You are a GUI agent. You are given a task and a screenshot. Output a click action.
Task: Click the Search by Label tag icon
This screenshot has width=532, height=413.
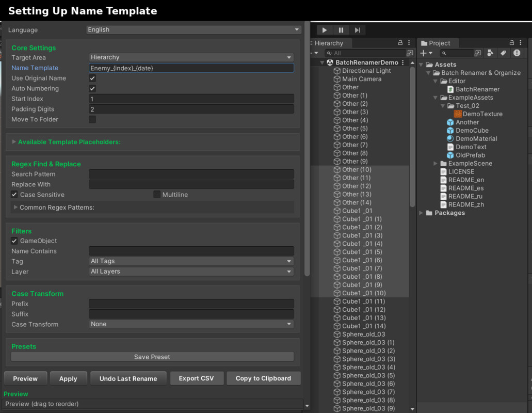click(x=503, y=53)
